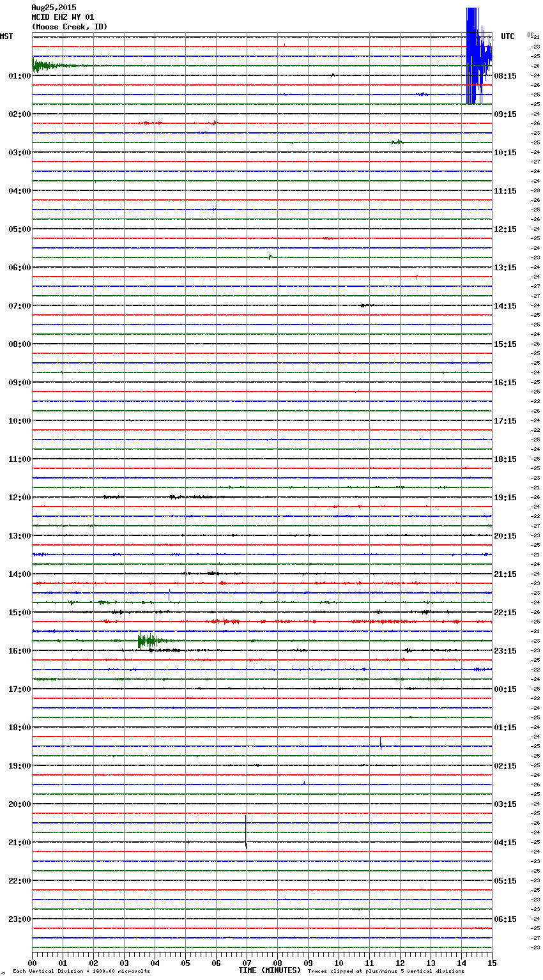Select the 01:00 MST time label
The image size is (543, 980).
tap(20, 76)
